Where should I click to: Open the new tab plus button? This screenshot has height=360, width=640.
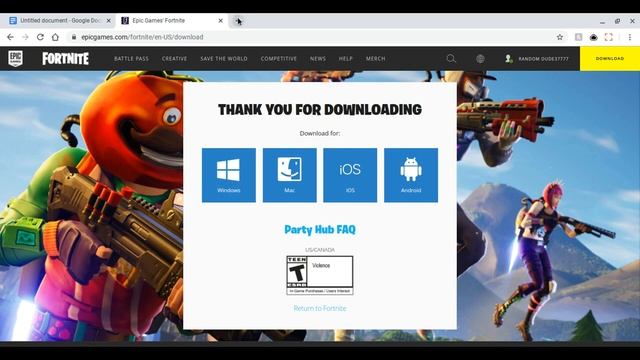tap(238, 20)
